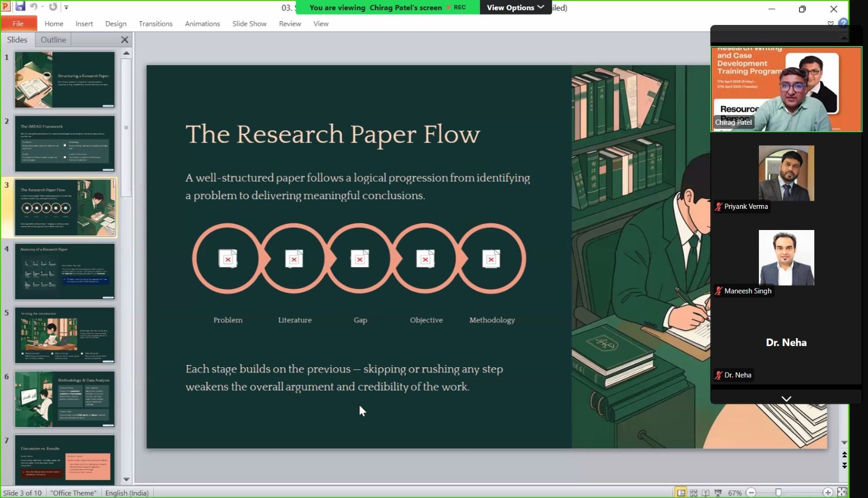Switch to the Outline tab
Image resolution: width=868 pixels, height=498 pixels.
coord(53,40)
